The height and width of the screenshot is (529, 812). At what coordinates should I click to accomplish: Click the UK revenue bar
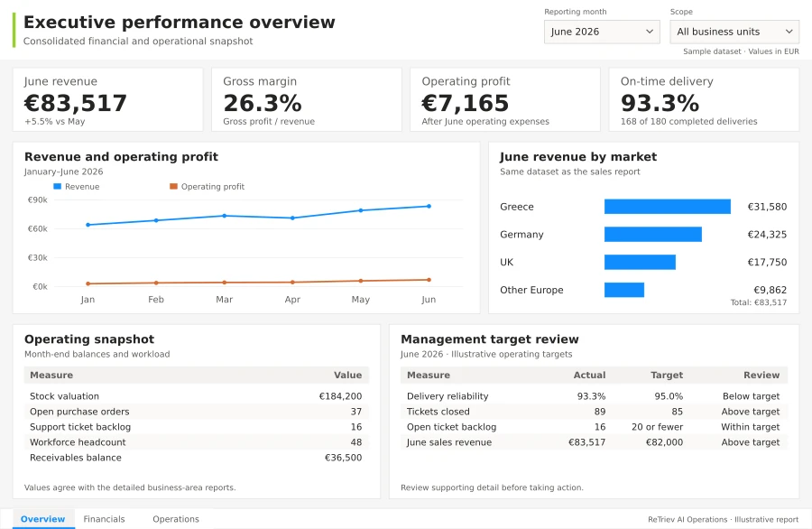[x=640, y=262]
